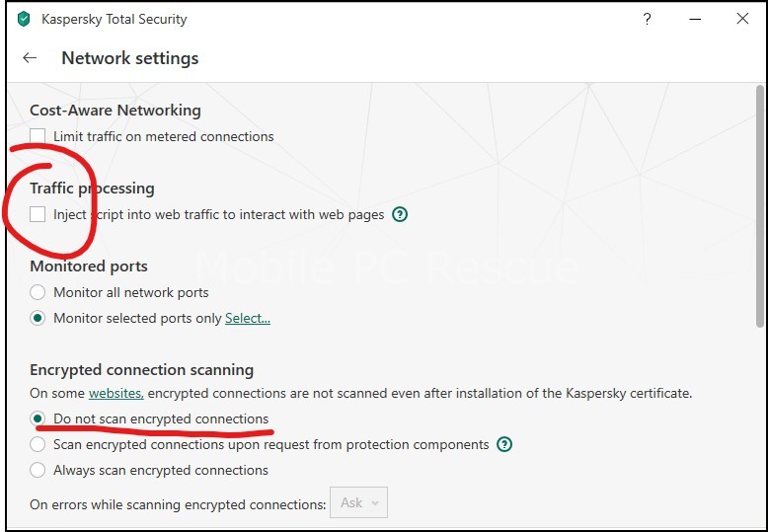The height and width of the screenshot is (532, 768).
Task: Show help for scan upon request option
Action: pyautogui.click(x=504, y=444)
